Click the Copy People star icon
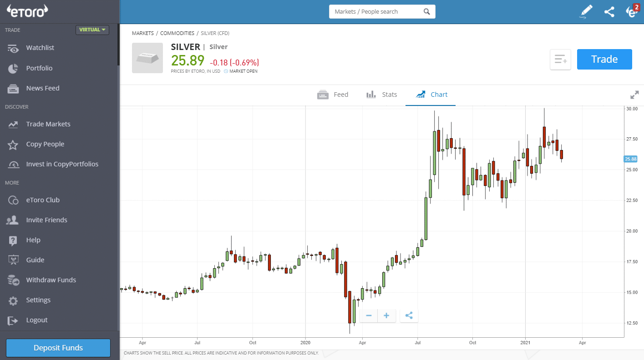This screenshot has width=644, height=360. [x=13, y=145]
